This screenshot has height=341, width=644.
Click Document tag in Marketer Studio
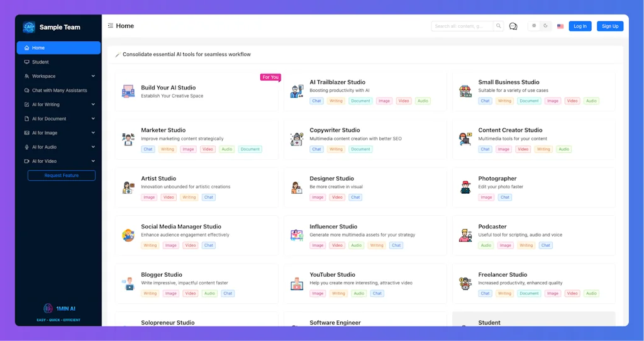pos(250,150)
